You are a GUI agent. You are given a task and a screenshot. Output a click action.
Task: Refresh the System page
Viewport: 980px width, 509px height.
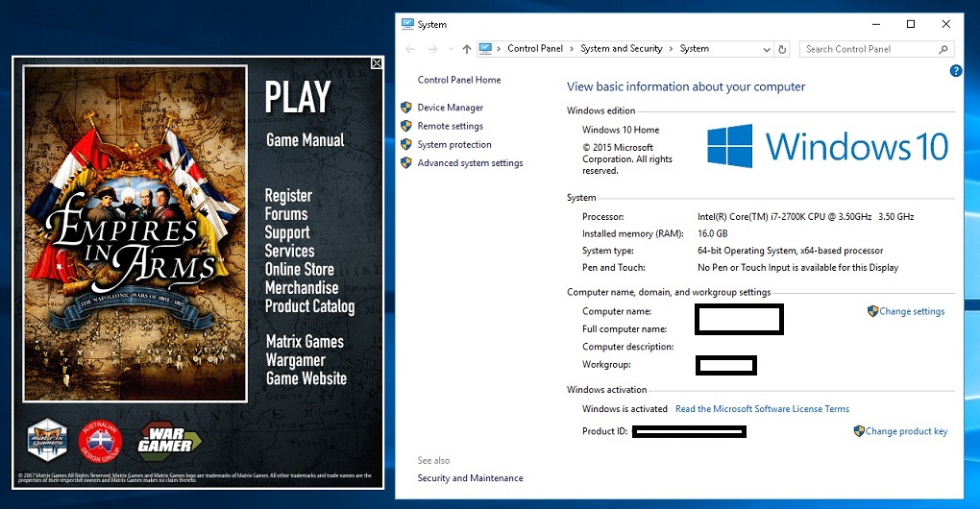[x=782, y=49]
